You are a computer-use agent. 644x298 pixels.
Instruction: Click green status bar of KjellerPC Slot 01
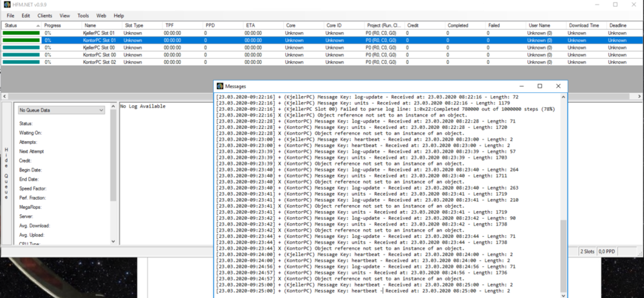point(21,33)
